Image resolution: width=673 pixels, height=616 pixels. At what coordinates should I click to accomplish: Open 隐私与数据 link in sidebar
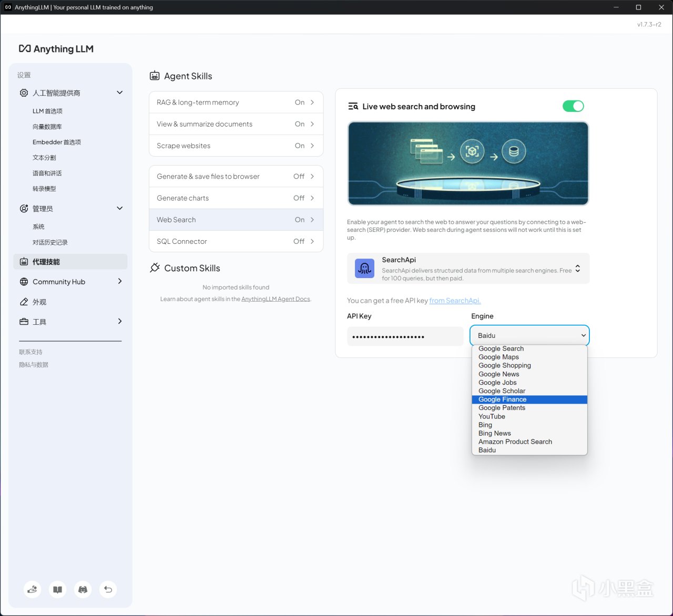click(34, 365)
